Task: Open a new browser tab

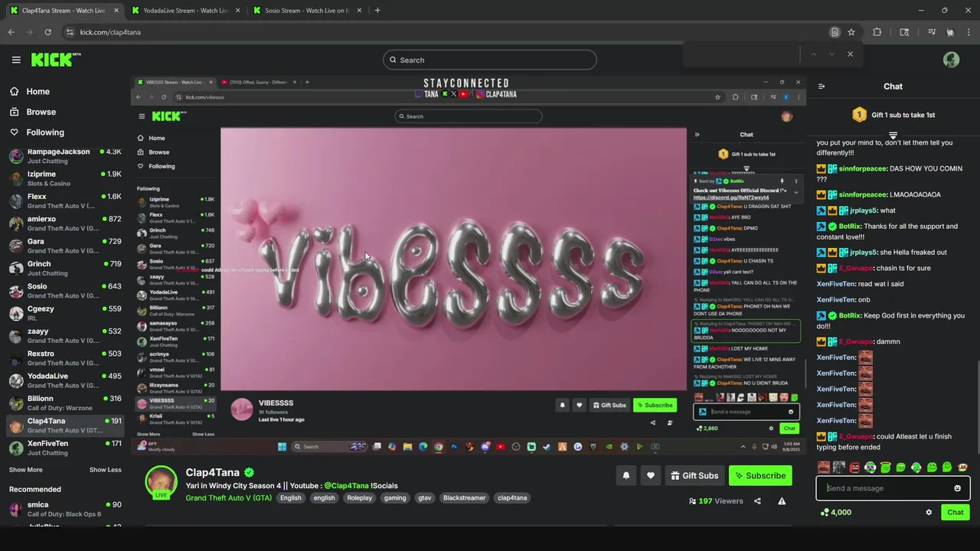Action: click(377, 11)
